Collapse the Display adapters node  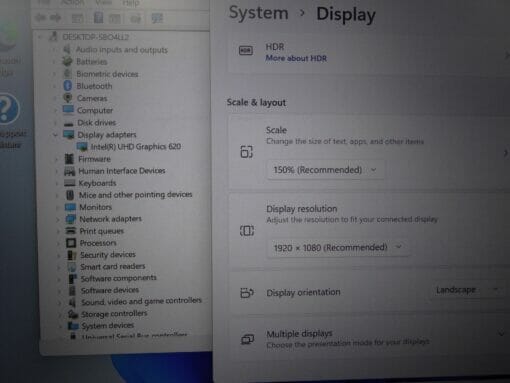(55, 135)
